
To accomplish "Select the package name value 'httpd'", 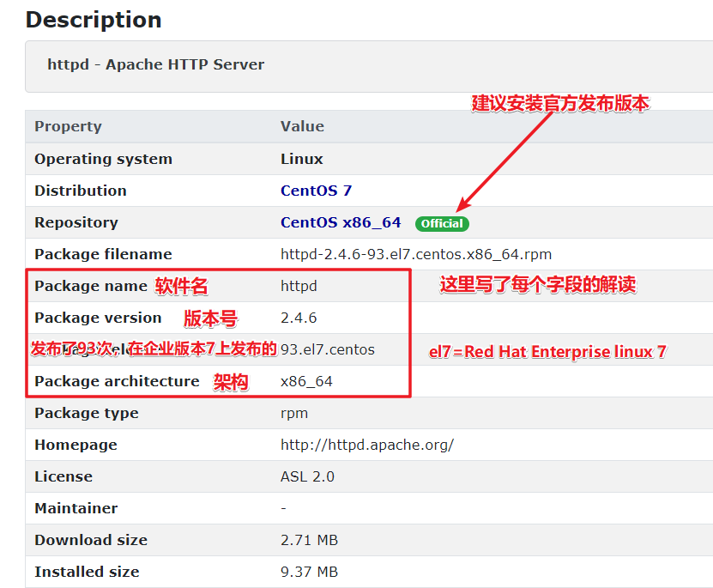I will (x=299, y=286).
